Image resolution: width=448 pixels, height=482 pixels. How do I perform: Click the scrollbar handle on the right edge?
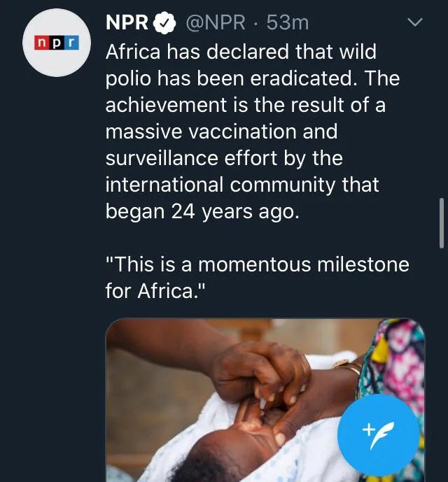pyautogui.click(x=442, y=222)
